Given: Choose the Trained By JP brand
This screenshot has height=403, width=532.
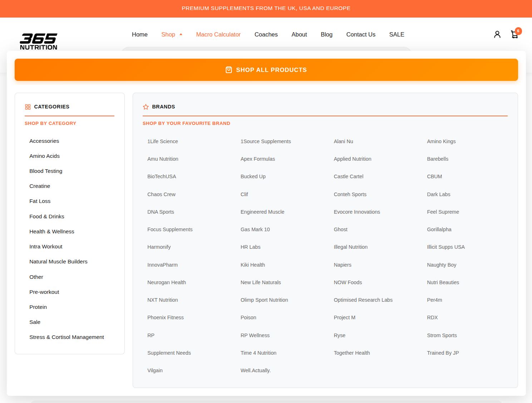Looking at the screenshot, I should pos(443,353).
